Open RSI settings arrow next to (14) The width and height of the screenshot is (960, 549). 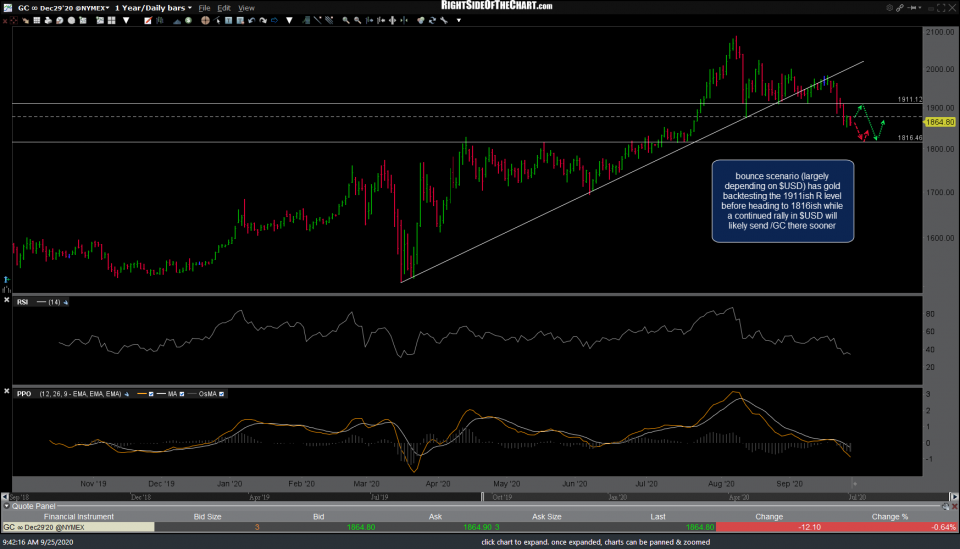(66, 302)
